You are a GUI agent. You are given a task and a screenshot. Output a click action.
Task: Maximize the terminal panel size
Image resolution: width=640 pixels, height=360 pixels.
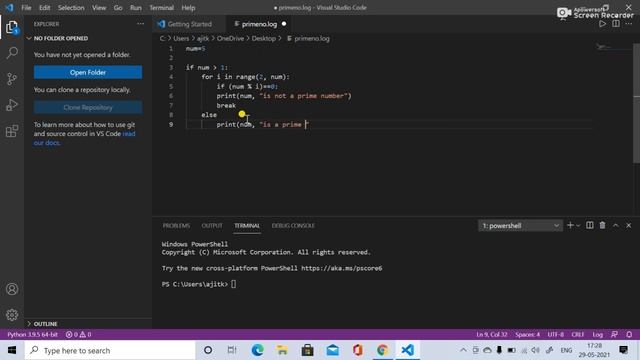click(616, 225)
